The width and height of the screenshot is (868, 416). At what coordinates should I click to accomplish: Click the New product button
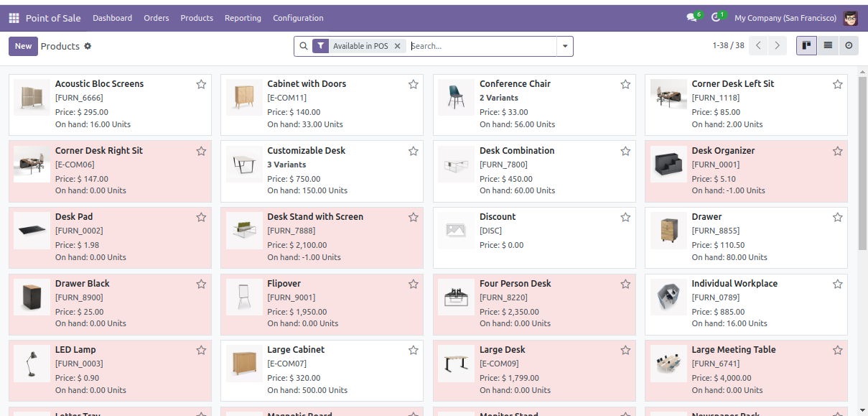23,46
